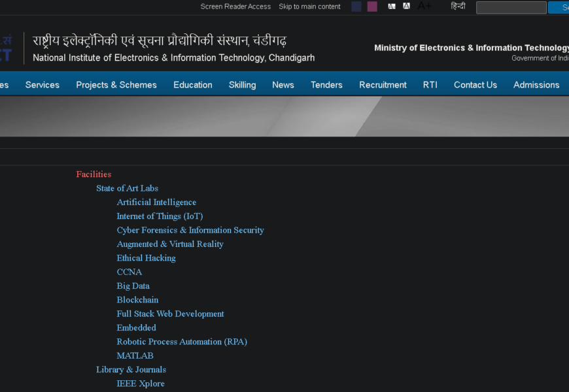Select the Skilling menu item
The height and width of the screenshot is (392, 569).
pyautogui.click(x=242, y=85)
